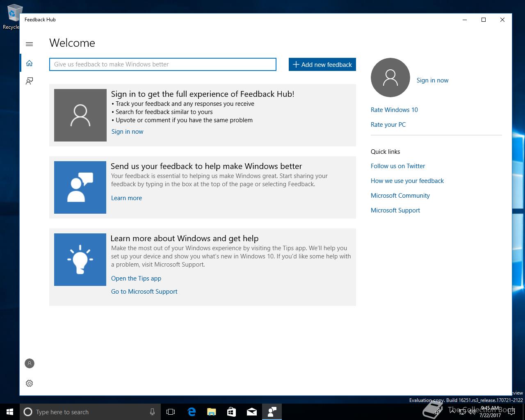This screenshot has height=420, width=525.
Task: Click the blue lightbulb tips tile
Action: (80, 260)
